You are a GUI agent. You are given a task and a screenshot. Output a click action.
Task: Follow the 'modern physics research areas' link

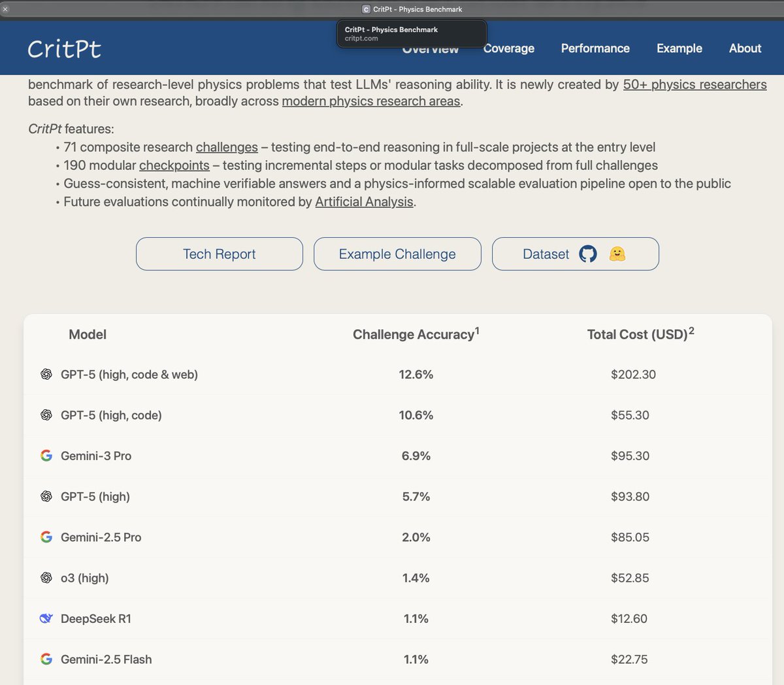pyautogui.click(x=371, y=101)
